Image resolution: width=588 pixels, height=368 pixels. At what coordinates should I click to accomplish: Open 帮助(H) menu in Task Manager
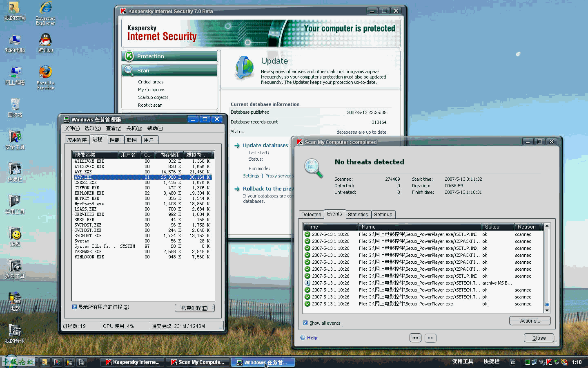coord(155,128)
